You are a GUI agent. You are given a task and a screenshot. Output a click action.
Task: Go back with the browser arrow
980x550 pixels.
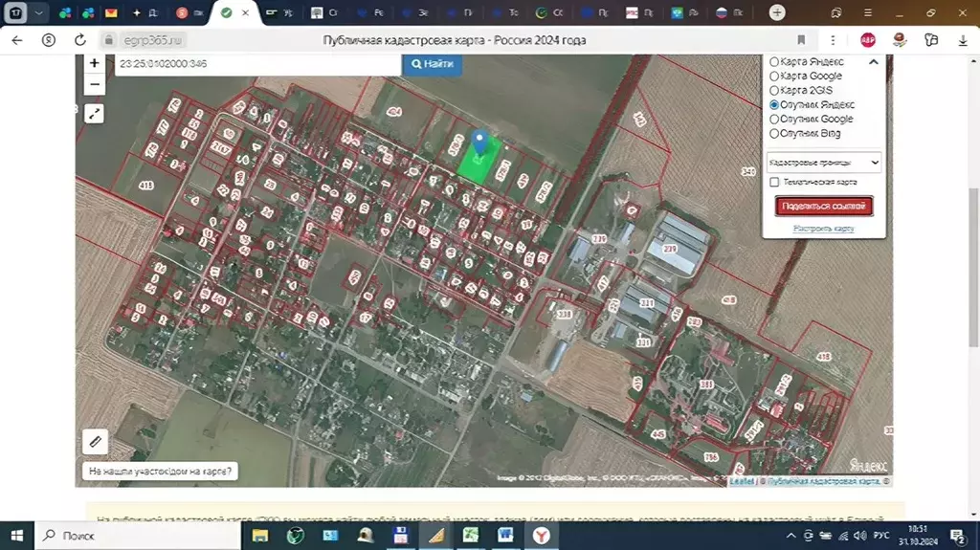(17, 40)
